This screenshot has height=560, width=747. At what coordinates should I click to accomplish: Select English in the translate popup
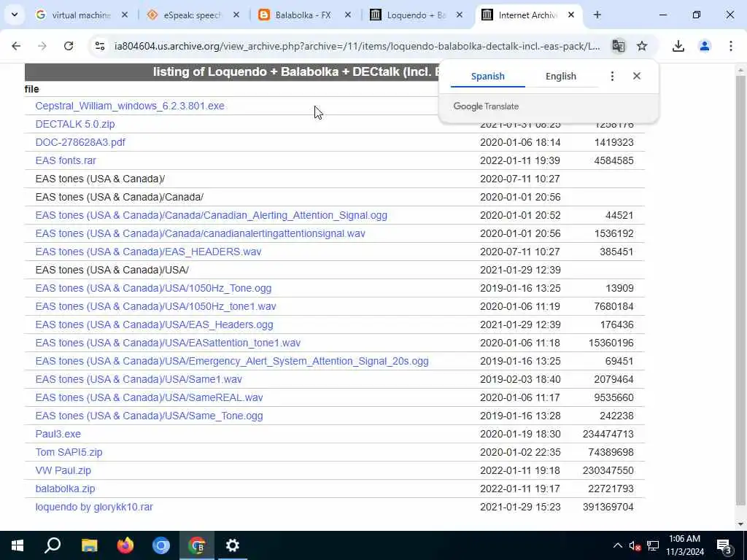561,76
